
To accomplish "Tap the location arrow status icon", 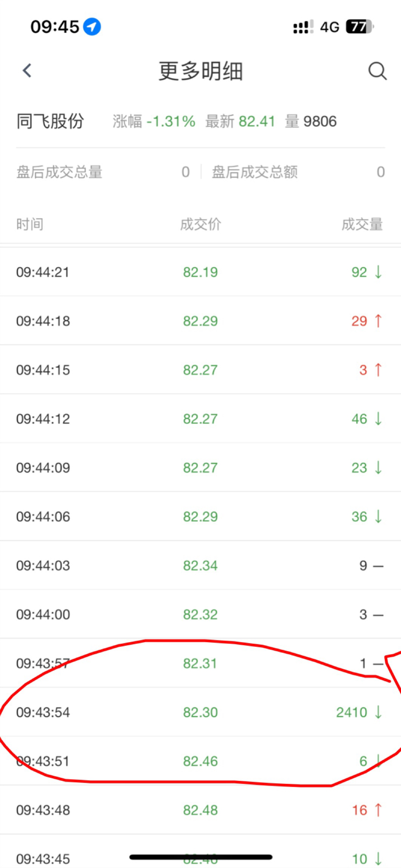I will [92, 27].
